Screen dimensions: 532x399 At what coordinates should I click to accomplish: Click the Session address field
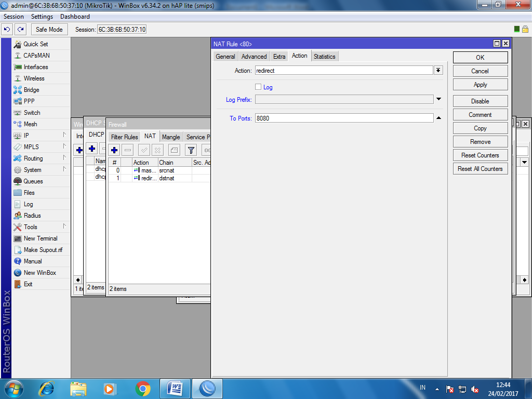click(x=122, y=30)
